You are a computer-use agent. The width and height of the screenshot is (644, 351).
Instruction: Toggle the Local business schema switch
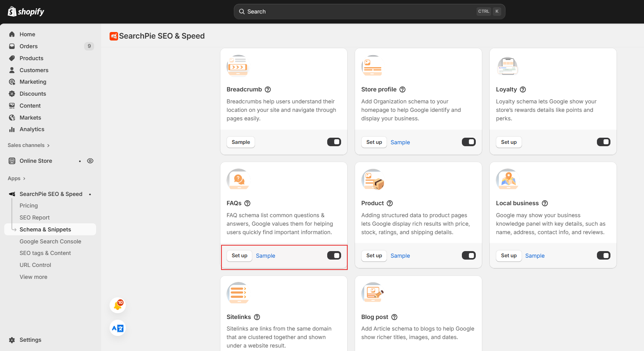(x=603, y=255)
